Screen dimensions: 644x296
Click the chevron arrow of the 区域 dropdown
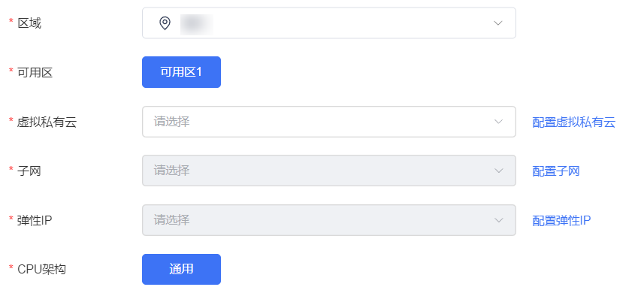point(497,23)
